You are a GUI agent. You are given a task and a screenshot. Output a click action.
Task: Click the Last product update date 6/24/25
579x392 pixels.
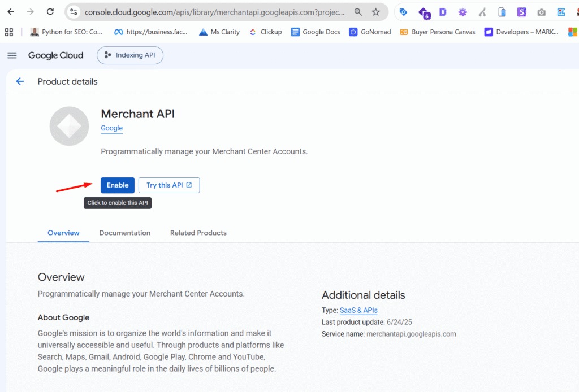click(399, 322)
